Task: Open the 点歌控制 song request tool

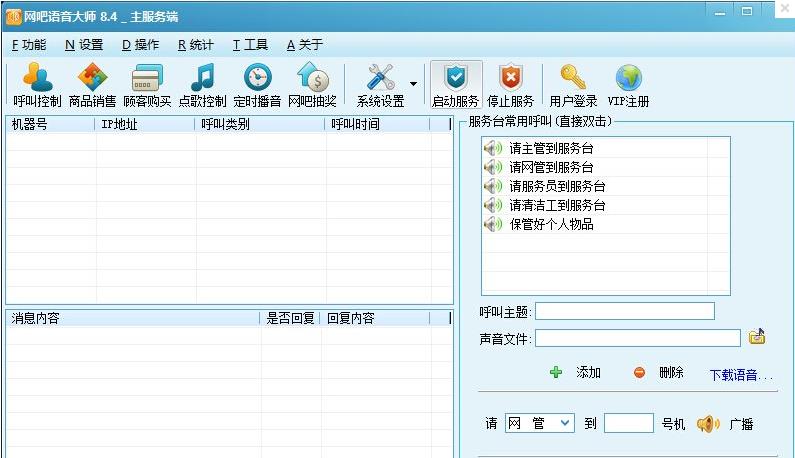Action: [x=202, y=85]
